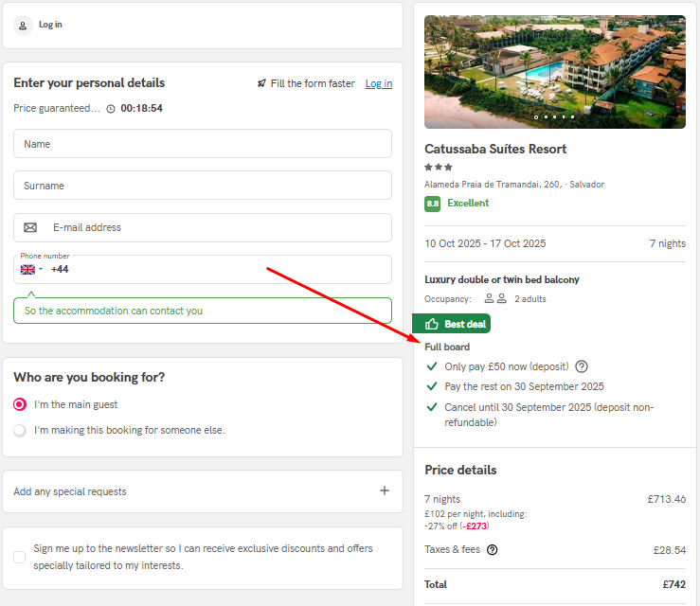Click the Log in link beside Fill the form faster
Viewport: 700px width, 606px height.
[379, 83]
